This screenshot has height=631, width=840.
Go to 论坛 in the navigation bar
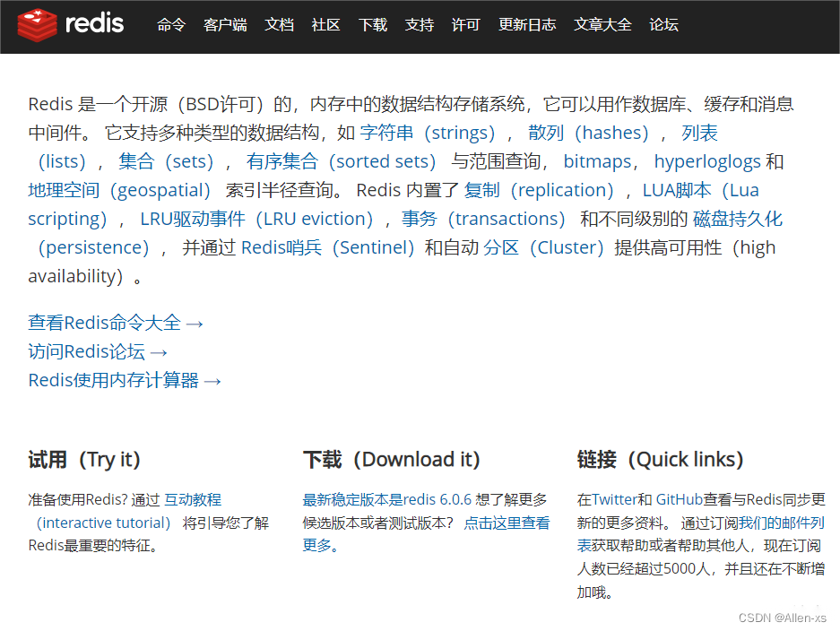point(663,24)
